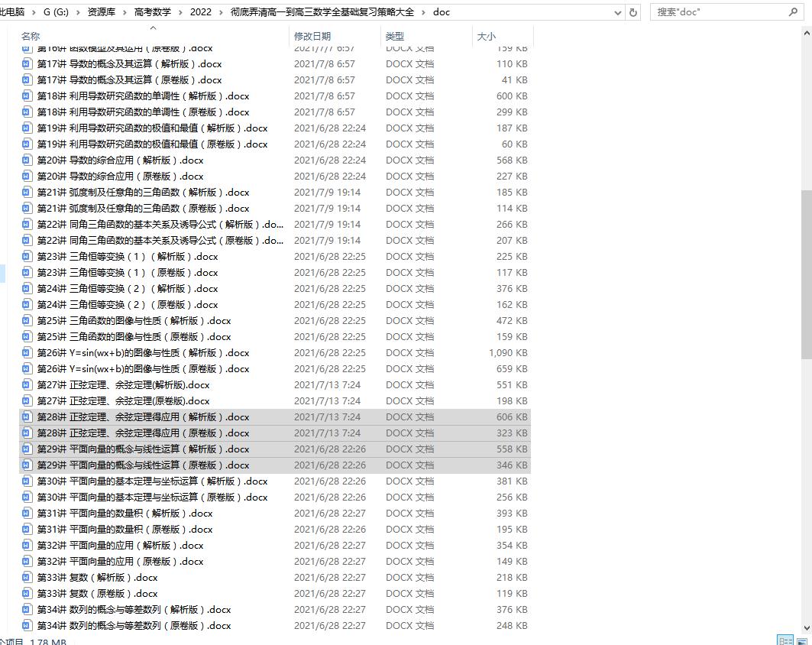The image size is (812, 645).
Task: Click the docx icon of 第27讲 正弦定理、余弦定理(解析版)
Action: (x=27, y=385)
